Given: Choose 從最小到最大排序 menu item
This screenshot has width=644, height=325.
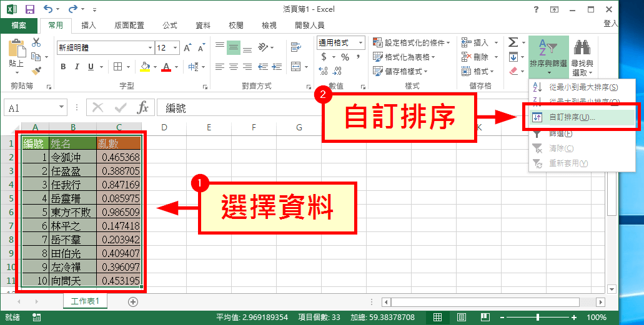Looking at the screenshot, I should 582,87.
